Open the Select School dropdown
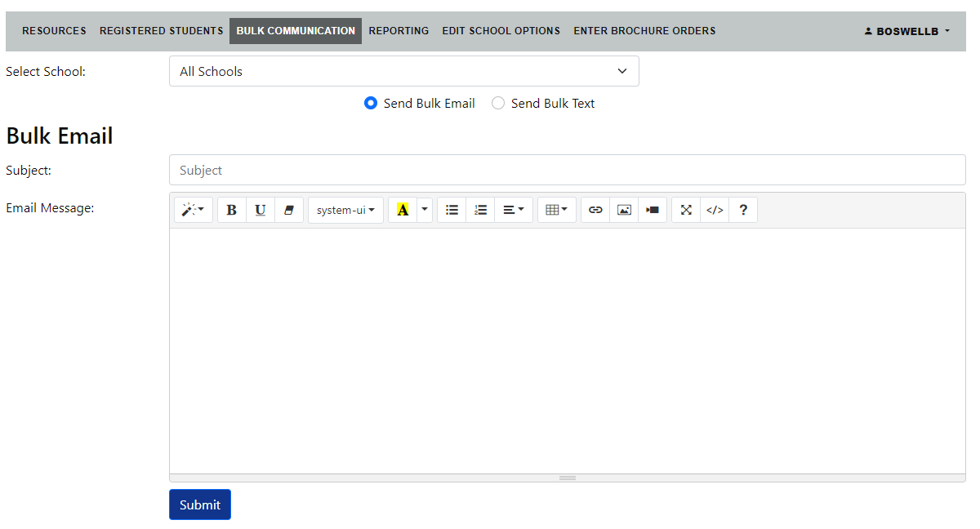This screenshot has width=980, height=529. point(404,71)
